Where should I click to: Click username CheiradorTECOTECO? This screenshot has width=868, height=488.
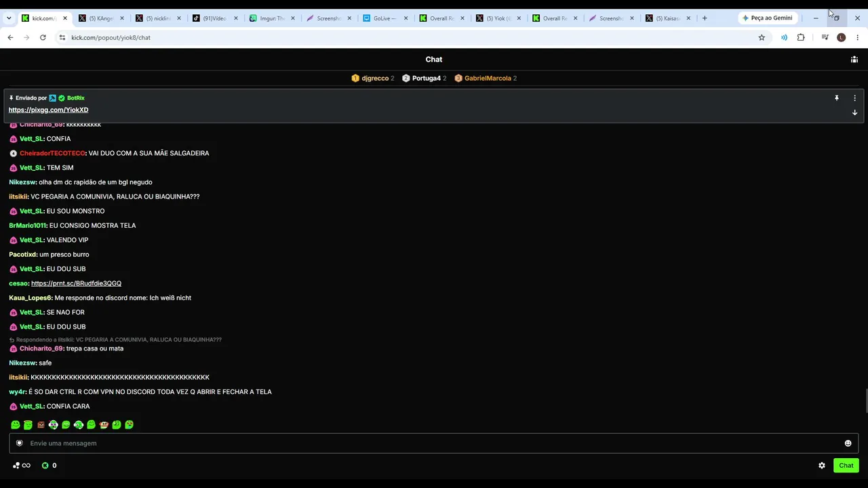coord(52,153)
